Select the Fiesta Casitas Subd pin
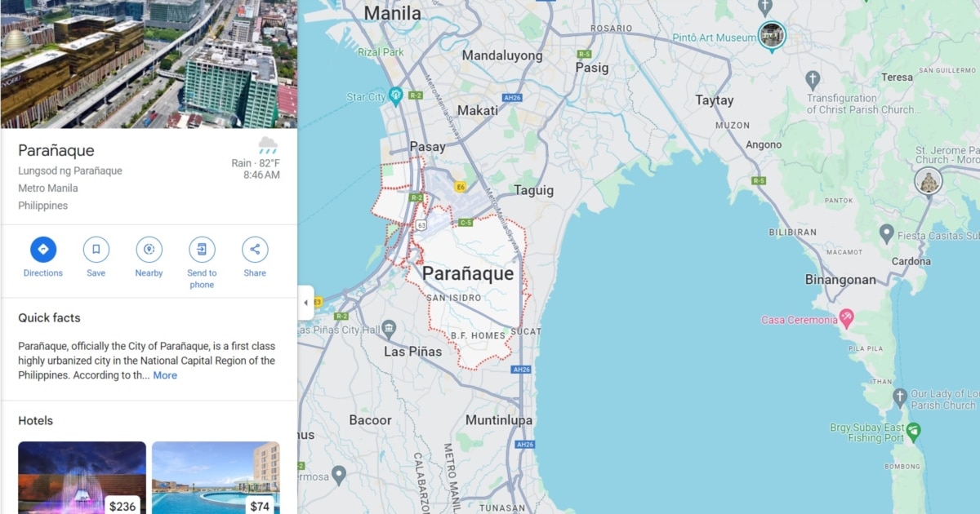 [x=886, y=234]
